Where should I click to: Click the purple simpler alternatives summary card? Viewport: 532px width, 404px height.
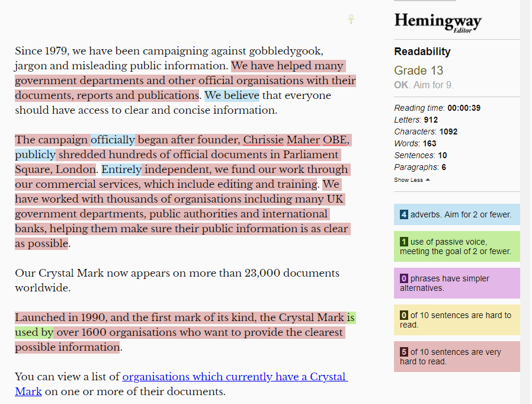click(x=457, y=283)
